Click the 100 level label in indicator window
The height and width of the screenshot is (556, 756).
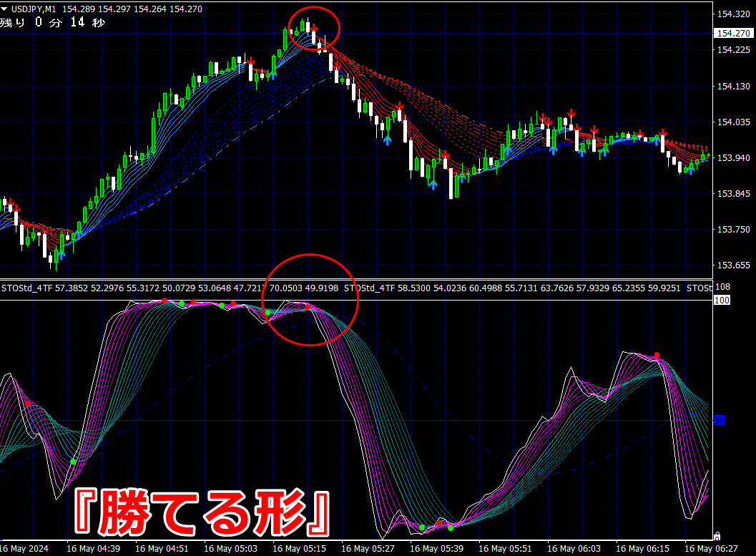tap(722, 300)
